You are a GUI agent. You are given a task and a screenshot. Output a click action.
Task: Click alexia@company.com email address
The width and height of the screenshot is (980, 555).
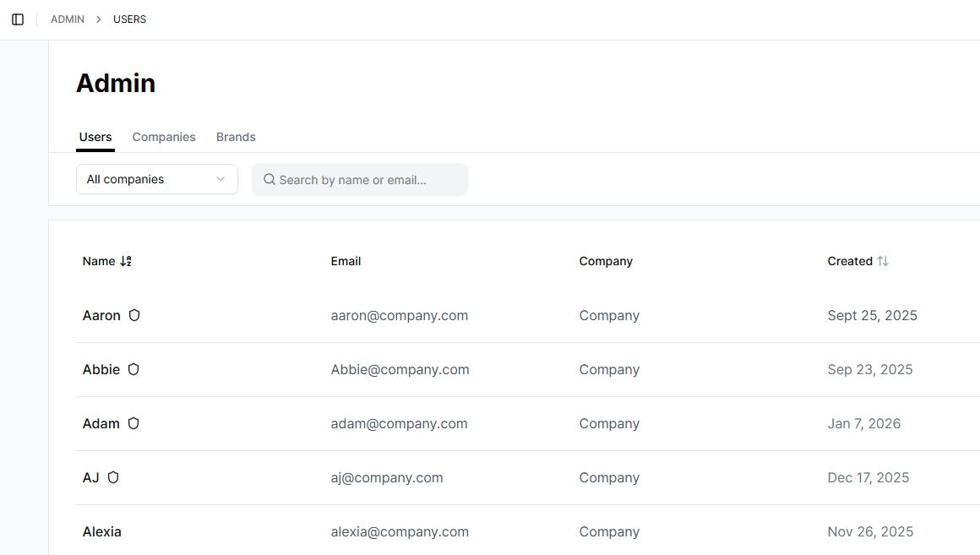coord(400,531)
